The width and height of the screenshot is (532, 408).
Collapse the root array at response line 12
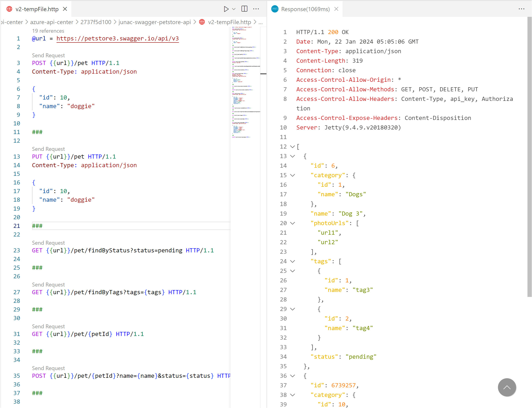(293, 147)
